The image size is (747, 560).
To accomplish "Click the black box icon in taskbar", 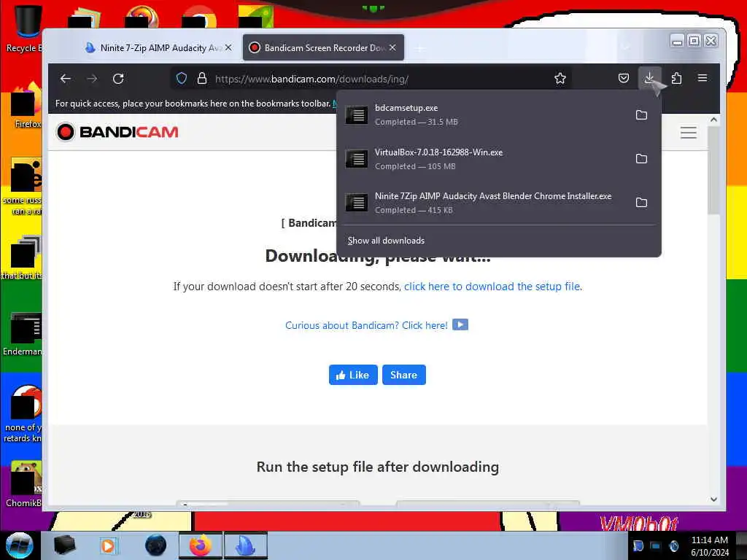I will click(x=65, y=545).
